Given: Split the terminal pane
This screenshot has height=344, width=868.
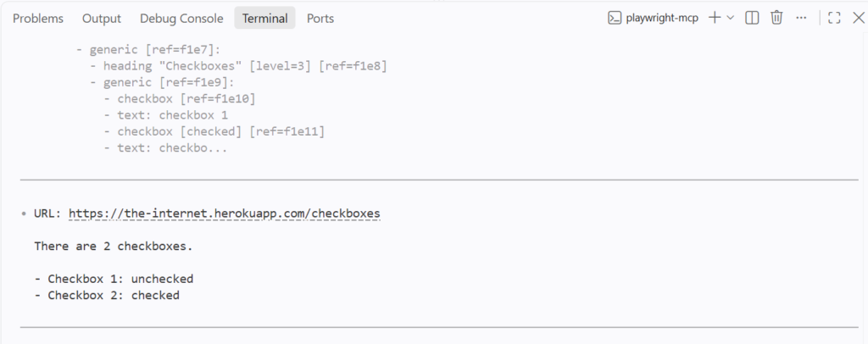Looking at the screenshot, I should click(x=752, y=18).
